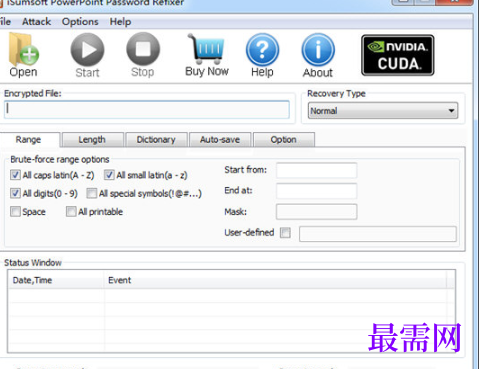Switch to the Option tab
The width and height of the screenshot is (480, 369).
point(283,140)
